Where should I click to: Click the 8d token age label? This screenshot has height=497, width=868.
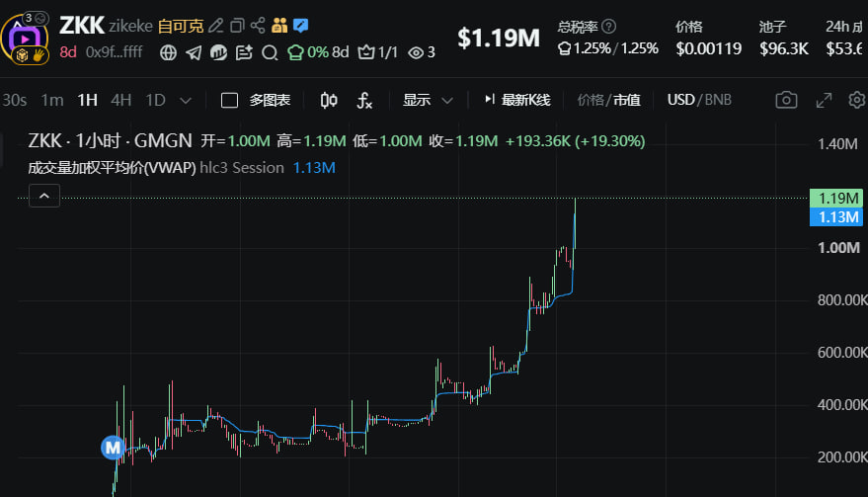pyautogui.click(x=68, y=52)
